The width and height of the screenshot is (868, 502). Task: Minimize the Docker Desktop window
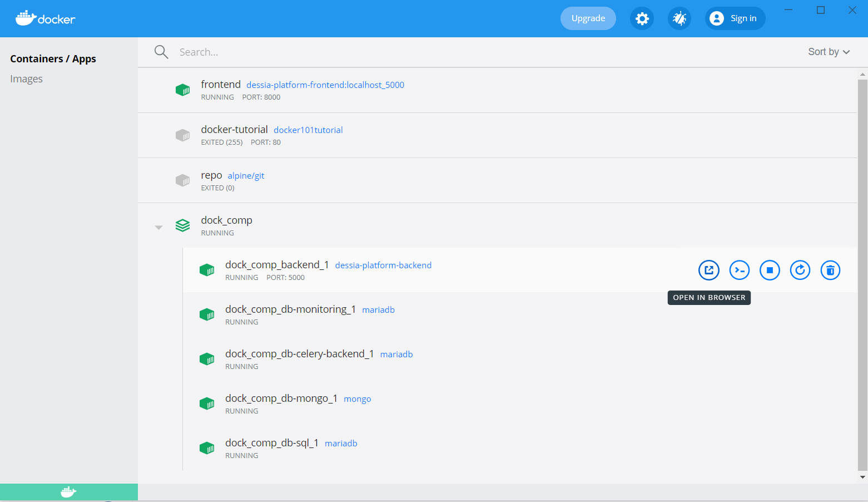click(x=788, y=10)
